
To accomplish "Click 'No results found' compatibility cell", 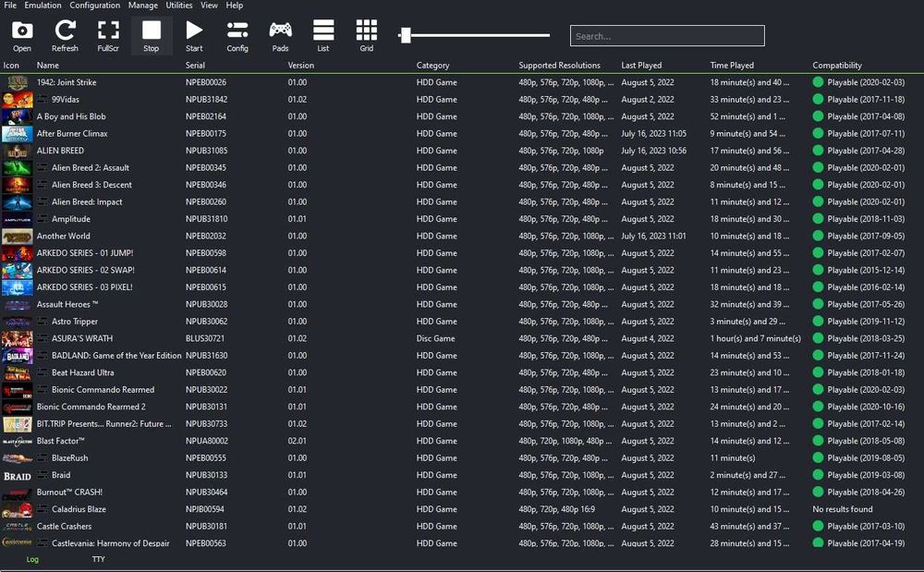I will click(842, 509).
